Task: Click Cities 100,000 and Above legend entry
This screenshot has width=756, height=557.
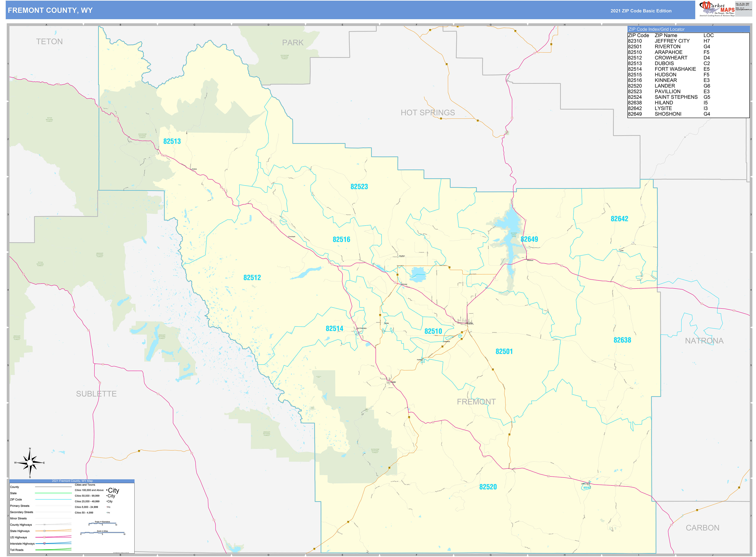Action: [x=89, y=490]
